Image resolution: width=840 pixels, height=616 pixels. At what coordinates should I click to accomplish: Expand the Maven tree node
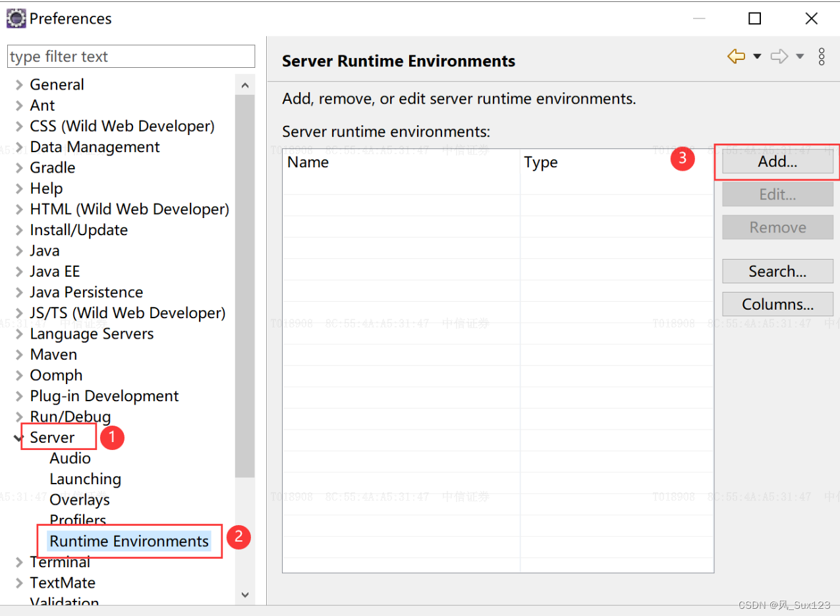coord(19,354)
